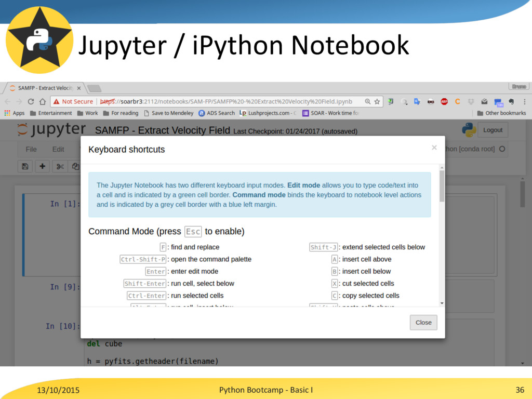The image size is (532, 399).
Task: Click the Evernote elephant extension icon
Action: (x=511, y=101)
